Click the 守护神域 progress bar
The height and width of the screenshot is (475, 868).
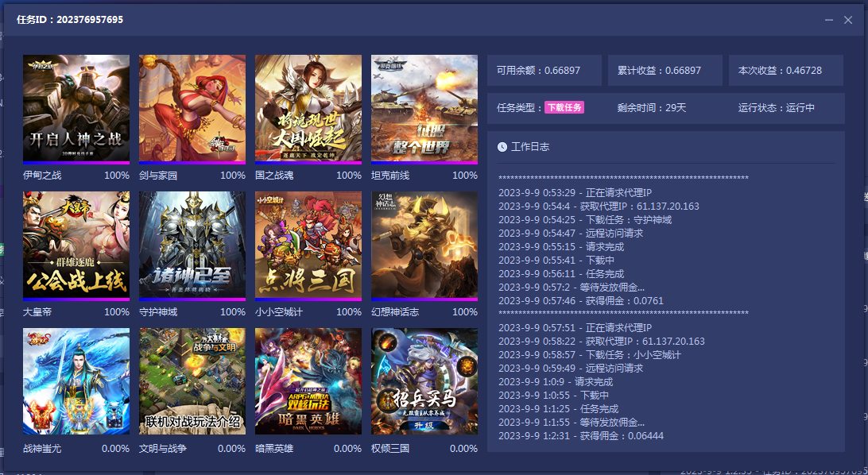(x=192, y=299)
